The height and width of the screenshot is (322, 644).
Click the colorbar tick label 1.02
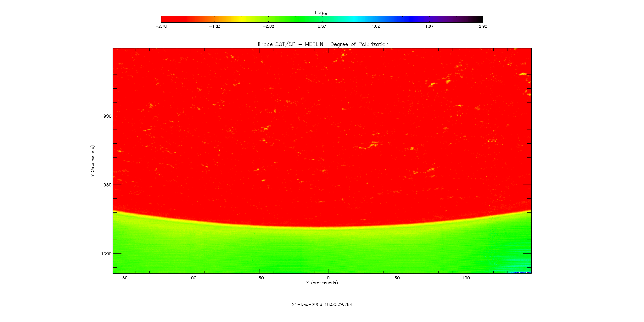pos(376,26)
